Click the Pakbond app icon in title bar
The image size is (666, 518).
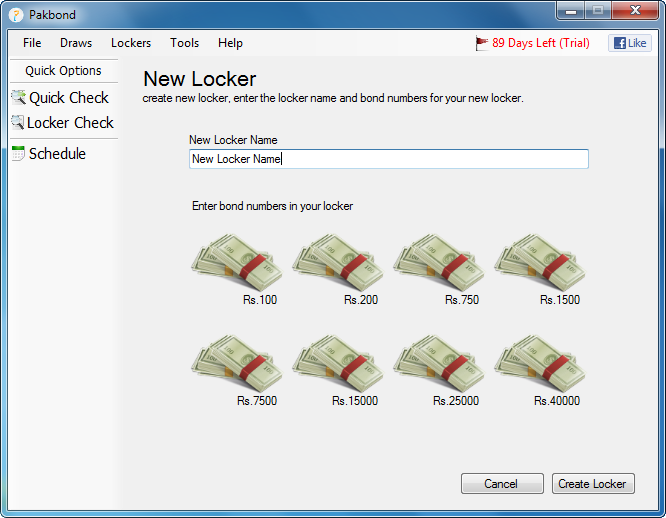[x=16, y=15]
